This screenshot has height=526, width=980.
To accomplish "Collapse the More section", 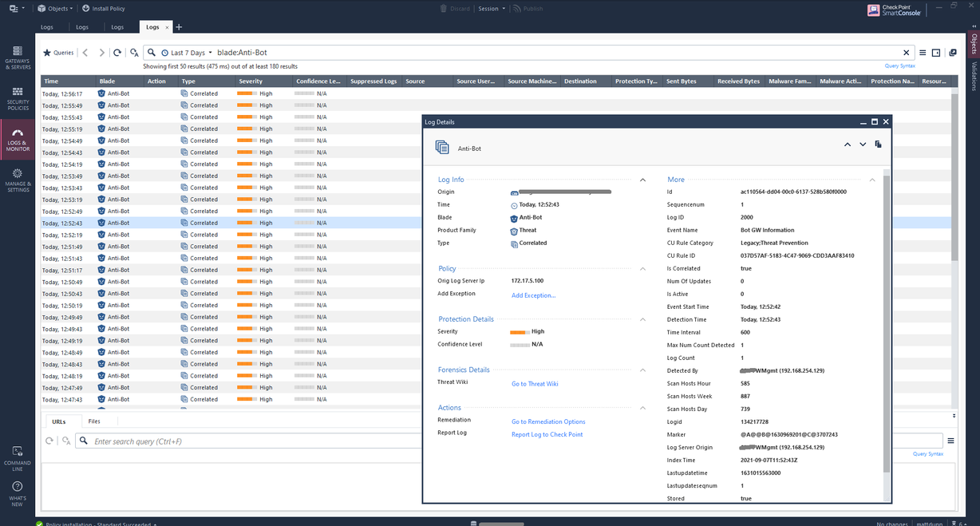I will pyautogui.click(x=871, y=180).
